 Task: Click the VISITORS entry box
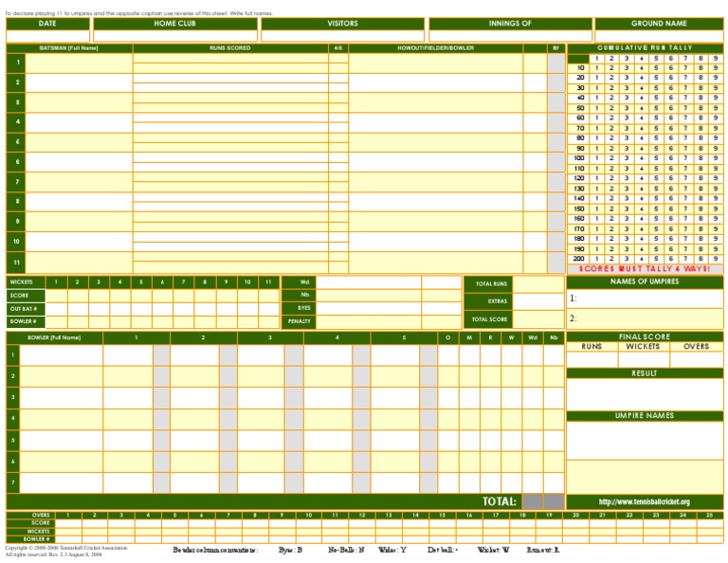[342, 36]
